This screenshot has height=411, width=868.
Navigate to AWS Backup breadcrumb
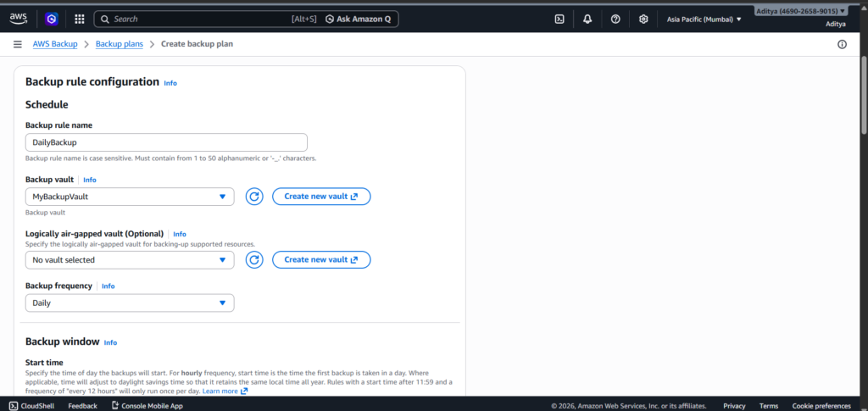[55, 44]
